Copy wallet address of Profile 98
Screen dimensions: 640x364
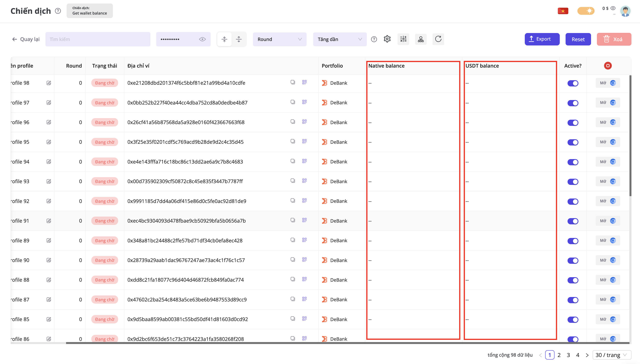pyautogui.click(x=292, y=82)
